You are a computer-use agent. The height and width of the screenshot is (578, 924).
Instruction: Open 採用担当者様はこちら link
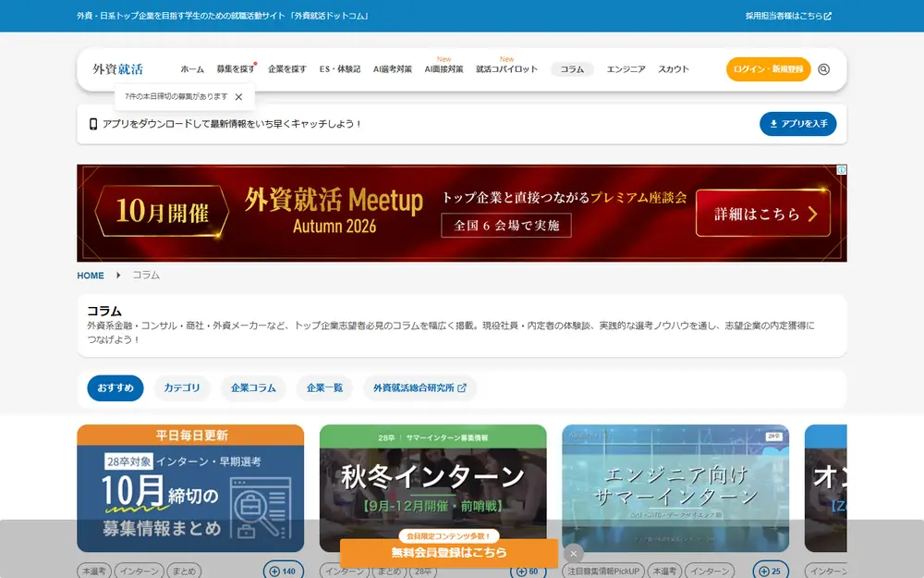click(788, 16)
